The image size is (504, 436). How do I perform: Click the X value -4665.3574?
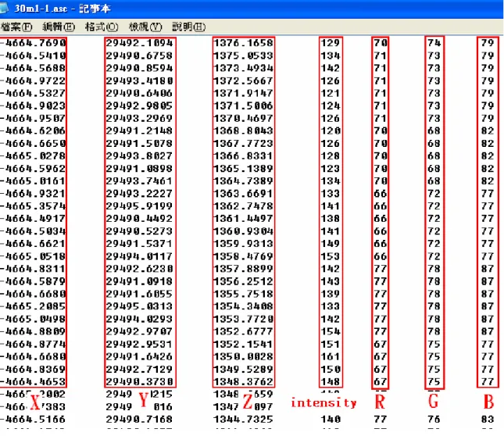[x=33, y=206]
